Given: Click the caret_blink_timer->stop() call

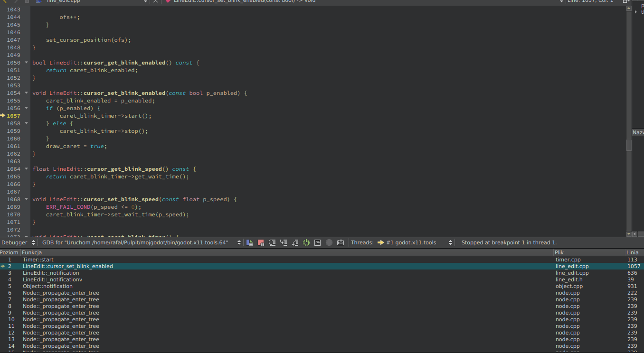Looking at the screenshot, I should tap(104, 131).
